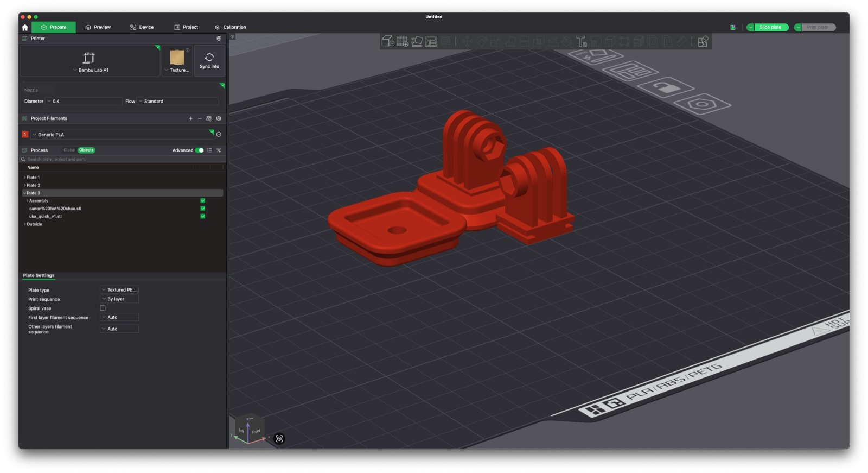Select the Mesh boolean tool
The image size is (868, 473).
click(539, 41)
